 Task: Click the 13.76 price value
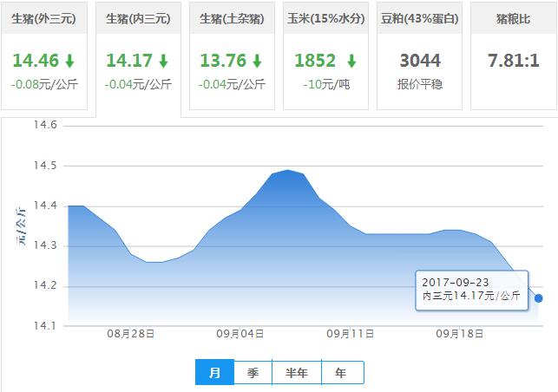pos(223,61)
